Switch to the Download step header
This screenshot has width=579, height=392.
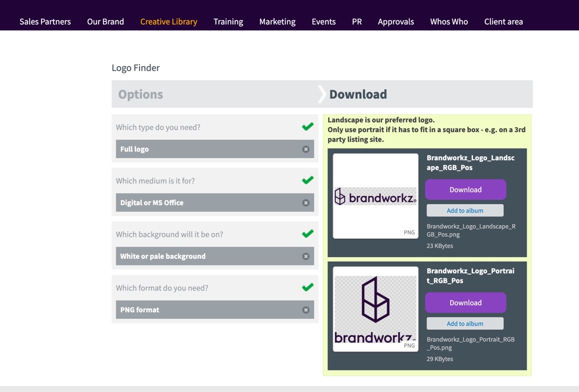click(x=358, y=94)
